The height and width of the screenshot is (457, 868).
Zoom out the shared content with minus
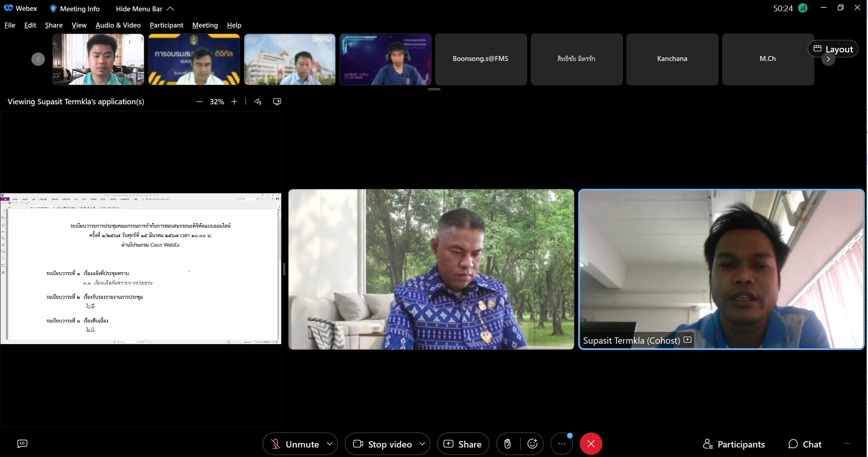(x=200, y=102)
